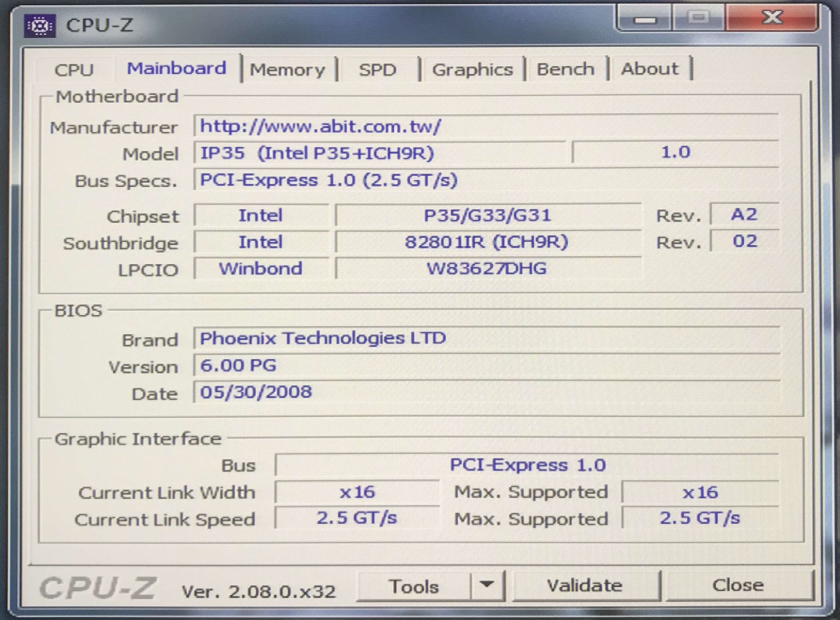Go to the Bench tab
840x620 pixels.
tap(566, 70)
